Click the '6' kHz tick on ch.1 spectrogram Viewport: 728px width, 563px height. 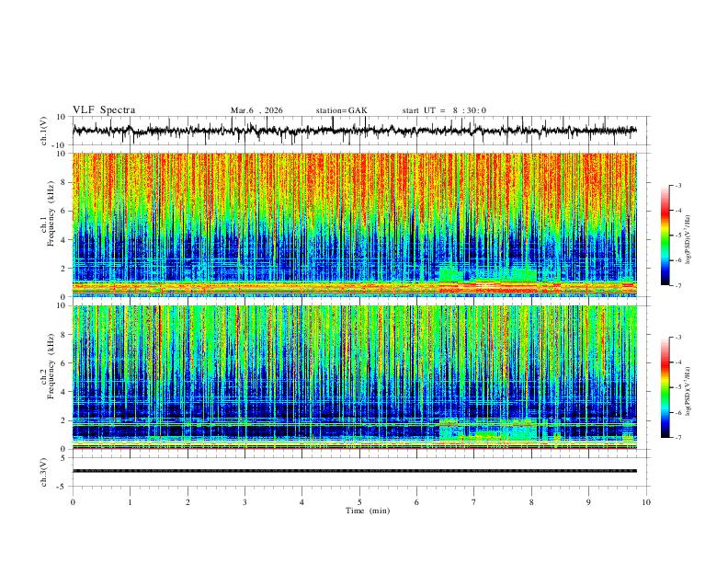click(x=63, y=211)
